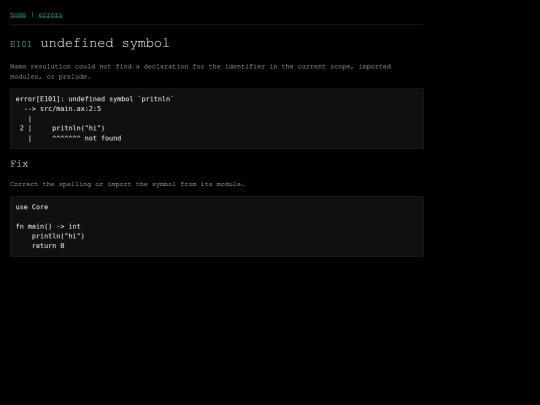Click the 'src/main.ax:2:5' location line
The image size is (540, 405).
coord(62,109)
